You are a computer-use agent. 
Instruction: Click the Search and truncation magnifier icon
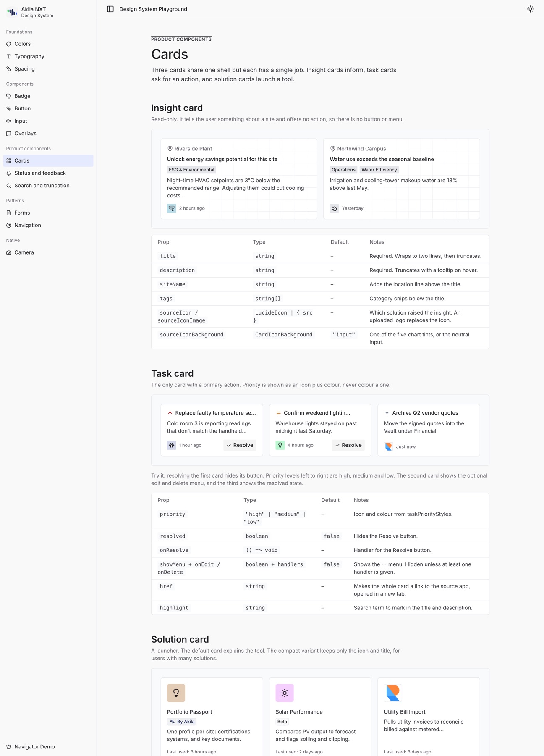click(9, 186)
